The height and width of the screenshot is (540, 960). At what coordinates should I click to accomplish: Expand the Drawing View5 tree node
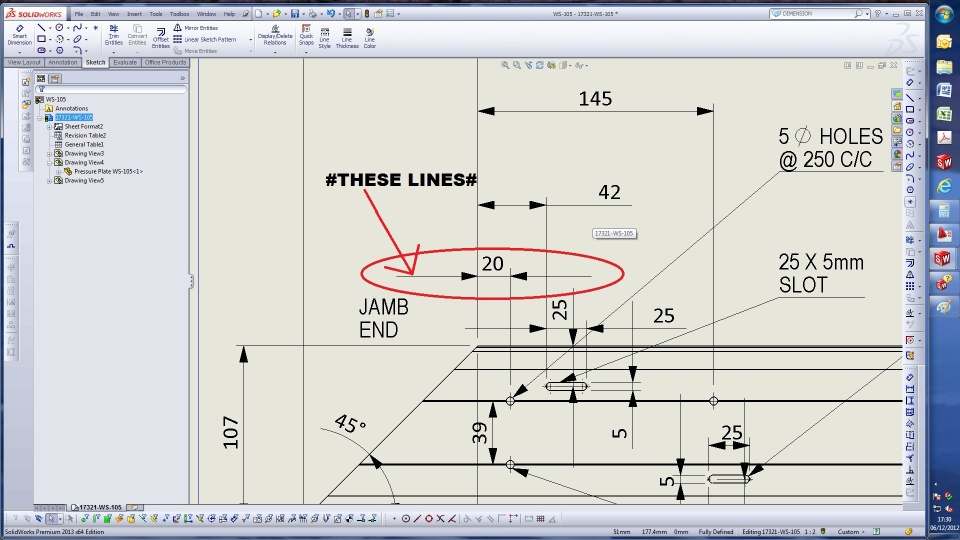[x=50, y=181]
